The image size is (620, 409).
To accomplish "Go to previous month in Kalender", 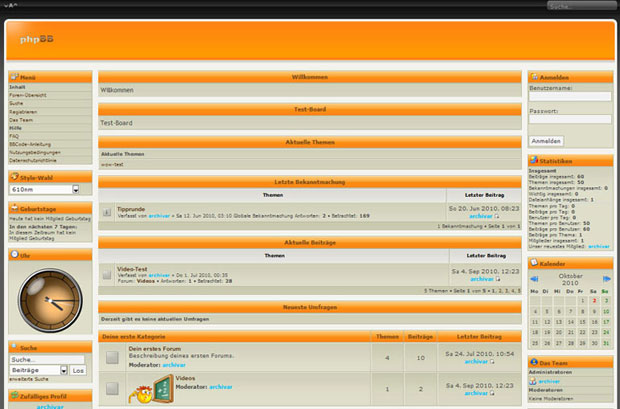I will pos(534,278).
